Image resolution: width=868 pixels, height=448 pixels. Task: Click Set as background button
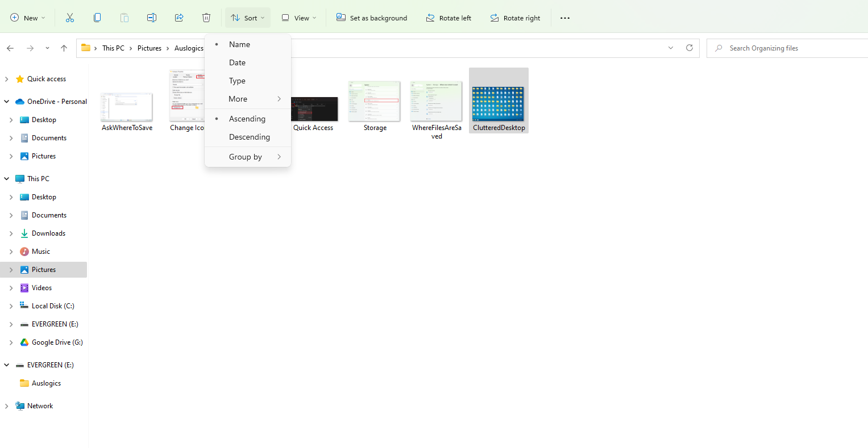pos(372,18)
